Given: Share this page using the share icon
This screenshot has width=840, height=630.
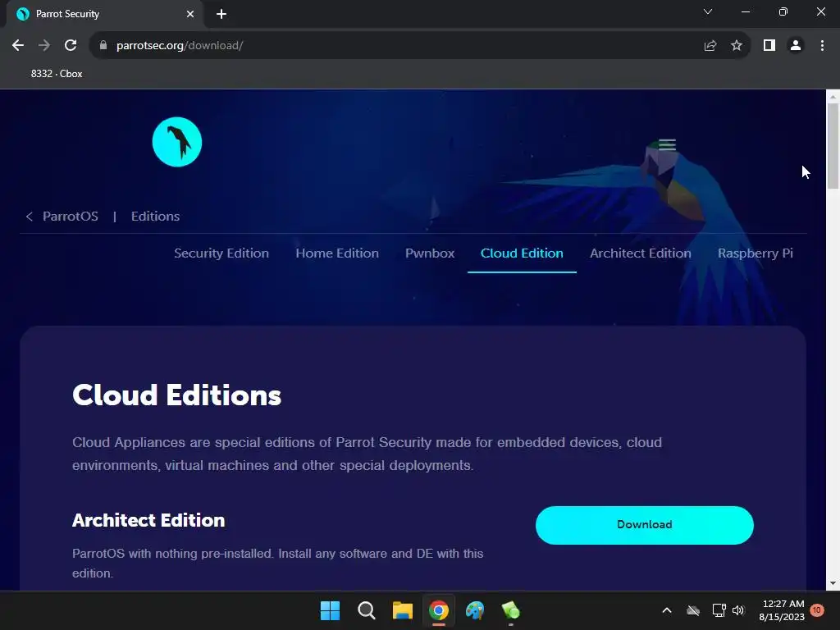Looking at the screenshot, I should click(710, 46).
